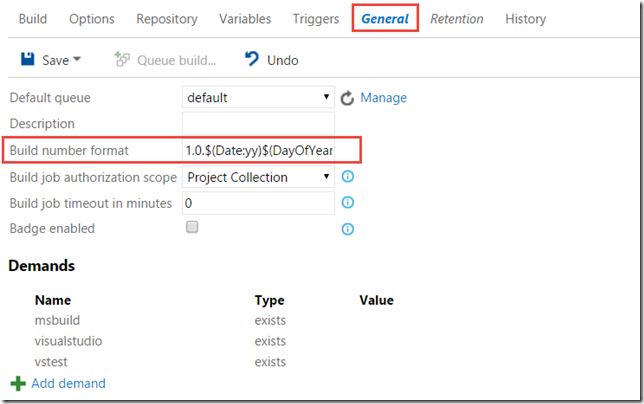Enable the Badge enabled checkbox

tap(192, 227)
